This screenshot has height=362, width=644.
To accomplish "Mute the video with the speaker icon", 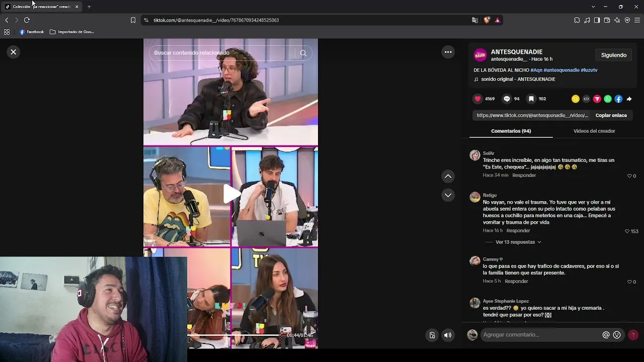I will pyautogui.click(x=448, y=335).
